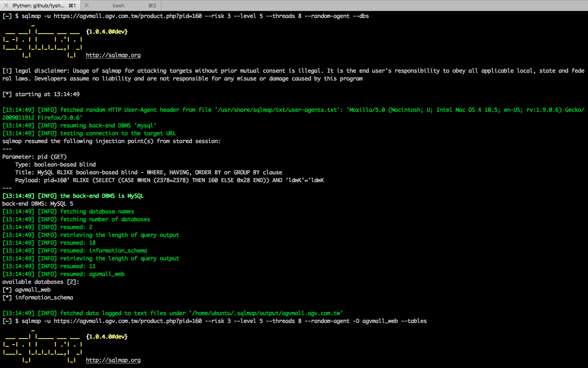
Task: Click the "resumed: 2" log line
Action: point(47,227)
